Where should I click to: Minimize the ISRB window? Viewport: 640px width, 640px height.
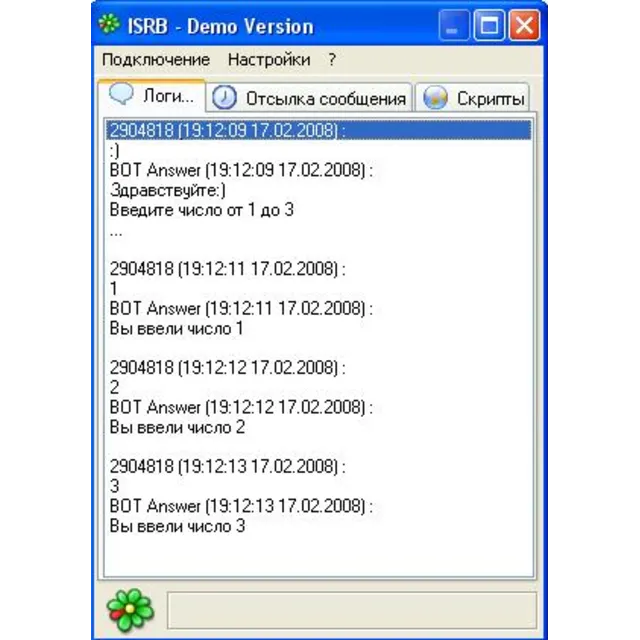pos(454,26)
